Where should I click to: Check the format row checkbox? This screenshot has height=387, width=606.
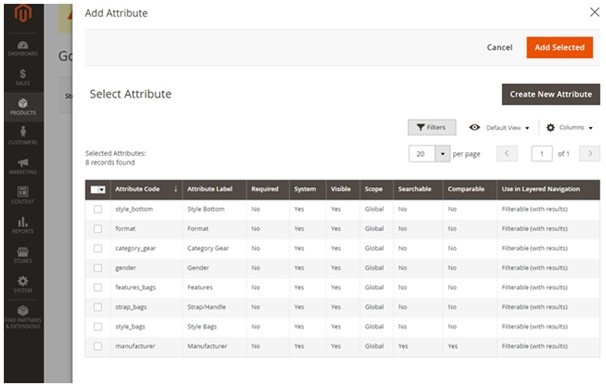tap(98, 229)
